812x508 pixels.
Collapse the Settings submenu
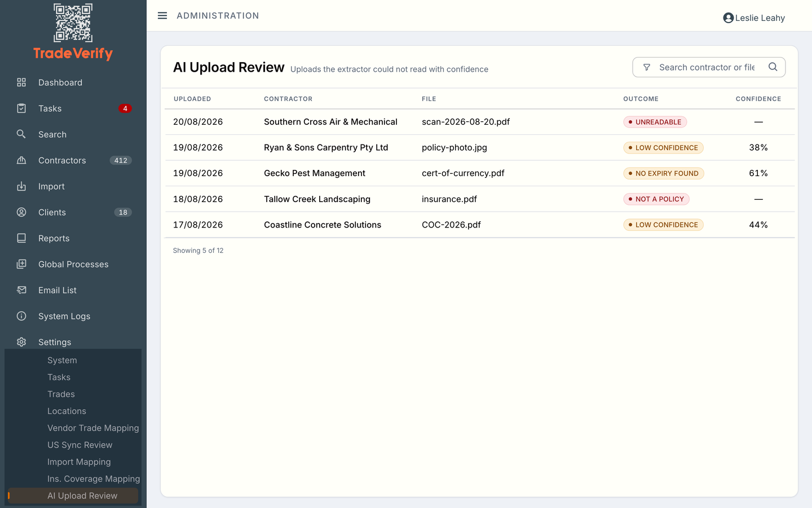[55, 342]
